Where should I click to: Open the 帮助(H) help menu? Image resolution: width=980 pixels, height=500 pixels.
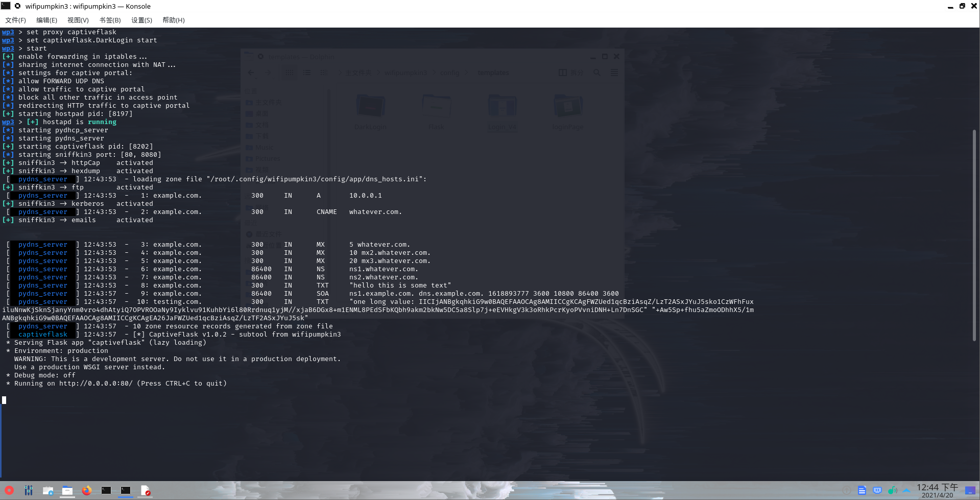point(173,20)
